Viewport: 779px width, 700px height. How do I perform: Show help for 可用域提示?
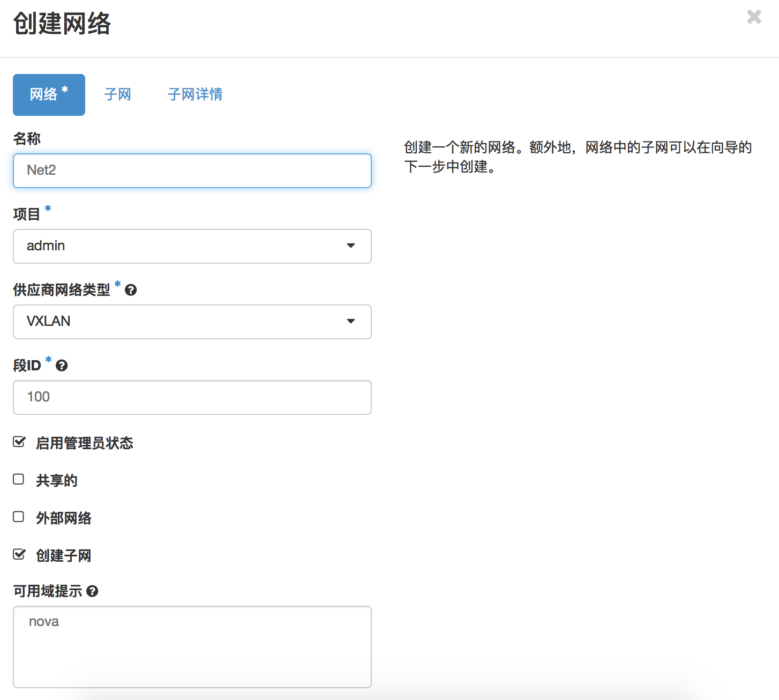(92, 591)
